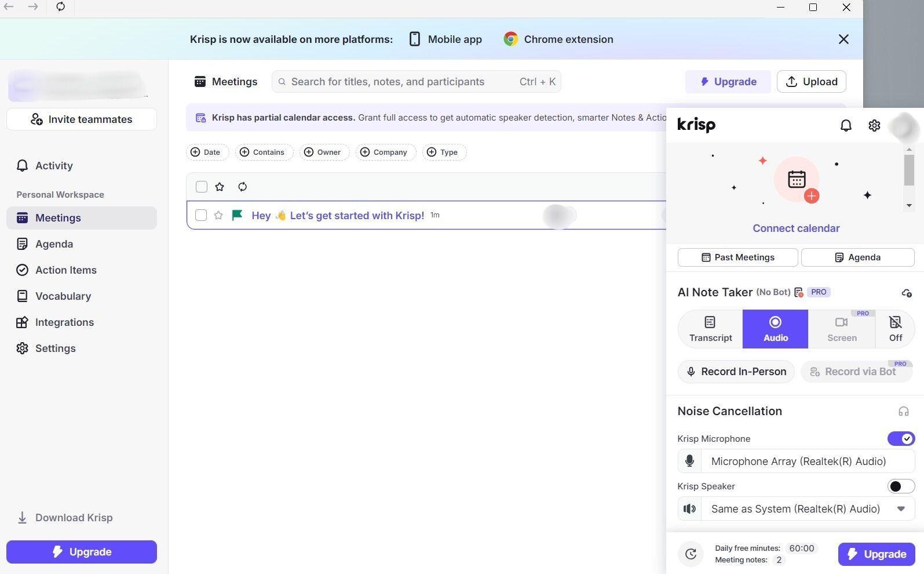This screenshot has width=924, height=574.
Task: Click the browser back arrow
Action: [9, 7]
